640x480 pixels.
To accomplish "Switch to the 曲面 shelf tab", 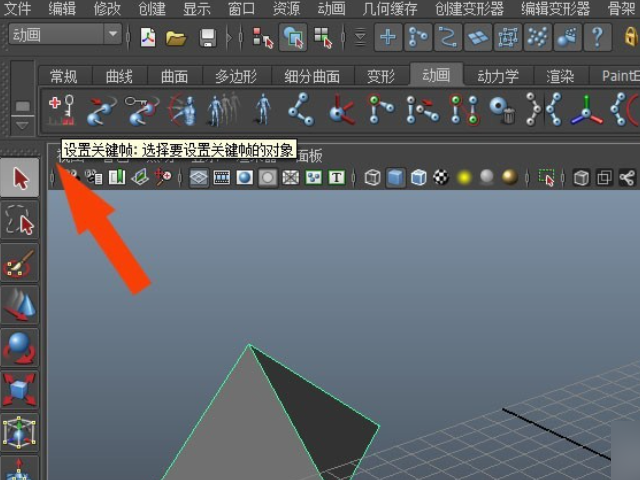I will click(x=174, y=76).
